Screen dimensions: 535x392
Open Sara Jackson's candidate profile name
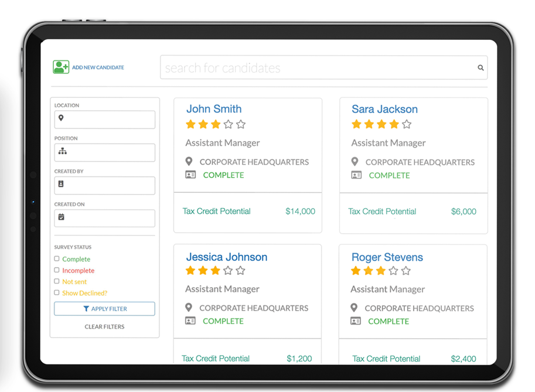coord(384,109)
